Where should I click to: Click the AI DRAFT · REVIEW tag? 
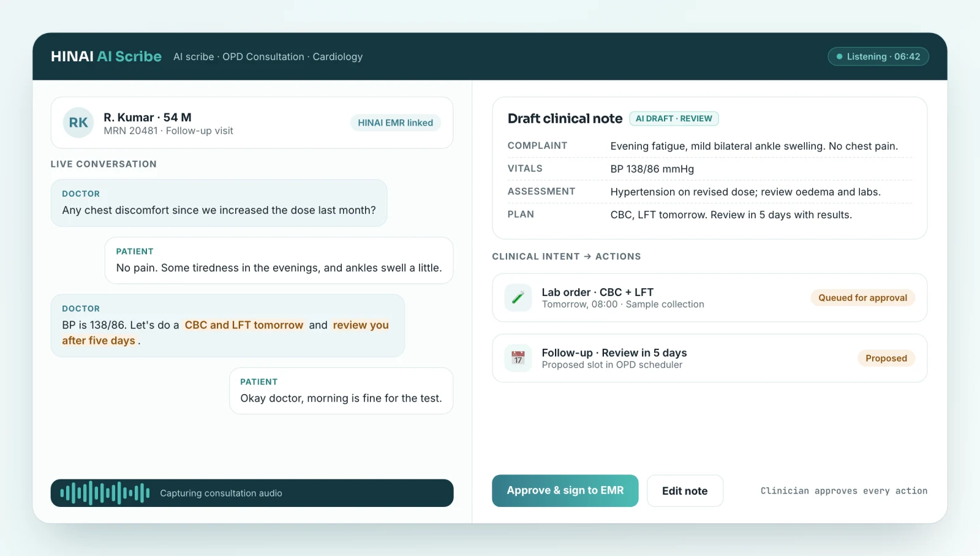(x=674, y=118)
